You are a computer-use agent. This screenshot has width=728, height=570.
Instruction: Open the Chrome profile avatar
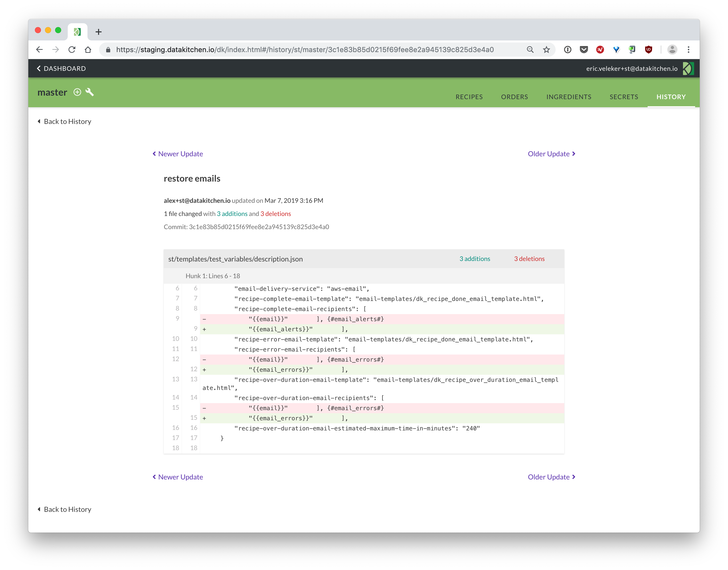672,50
